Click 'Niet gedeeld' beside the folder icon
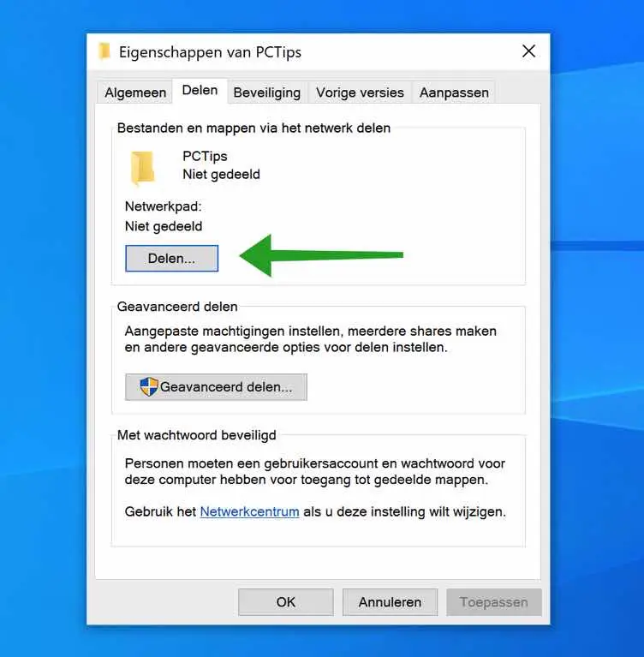 (221, 174)
